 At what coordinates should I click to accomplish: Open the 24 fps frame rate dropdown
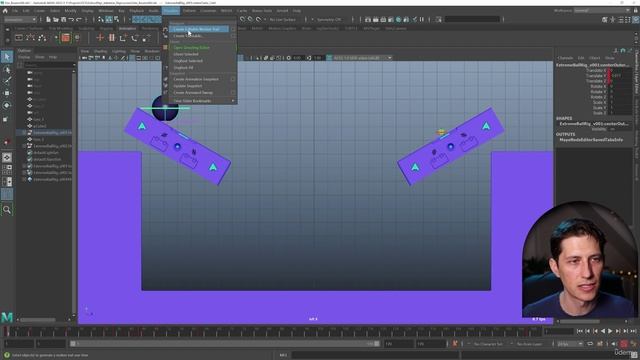click(570, 344)
